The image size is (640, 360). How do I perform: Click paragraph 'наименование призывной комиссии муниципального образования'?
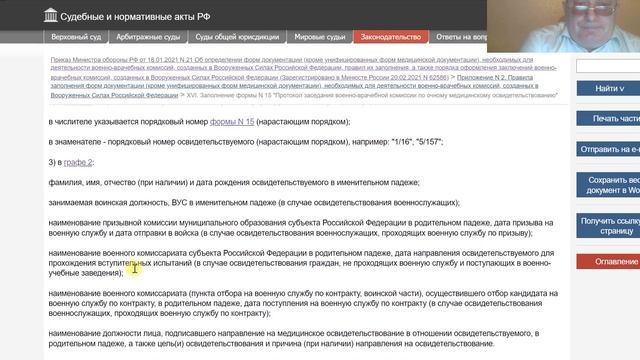click(301, 228)
